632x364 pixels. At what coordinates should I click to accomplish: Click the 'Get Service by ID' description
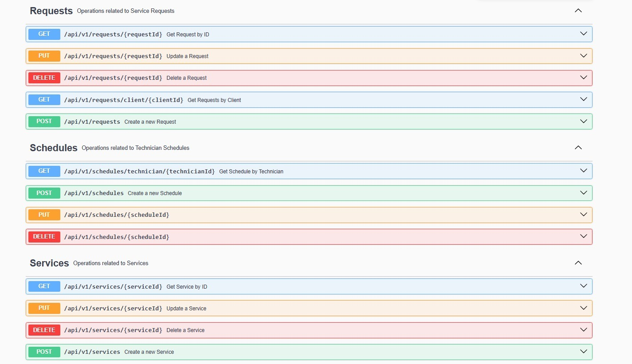(x=187, y=287)
